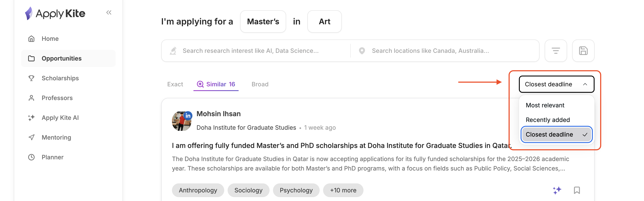The image size is (644, 201).
Task: Bookmark the Mohsin Ihsan post
Action: click(x=577, y=190)
